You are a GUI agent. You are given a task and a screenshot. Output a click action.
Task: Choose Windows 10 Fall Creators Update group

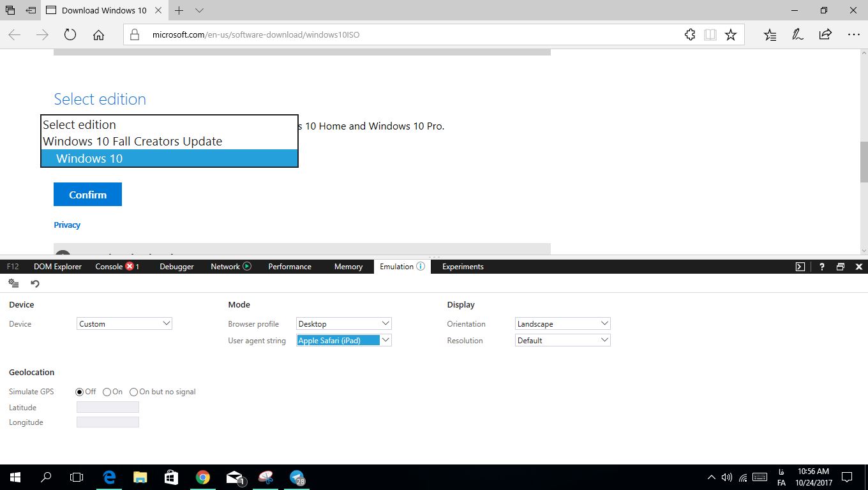tap(169, 142)
